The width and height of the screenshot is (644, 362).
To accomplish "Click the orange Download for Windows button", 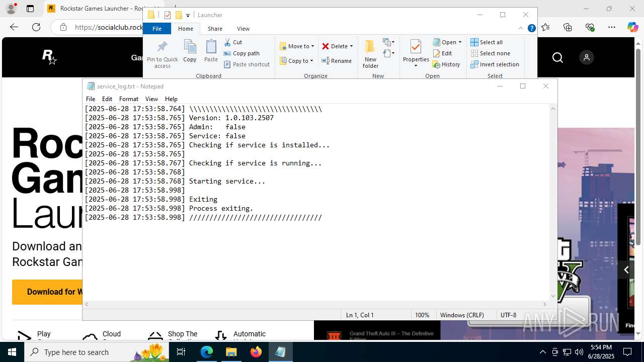I will [47, 292].
